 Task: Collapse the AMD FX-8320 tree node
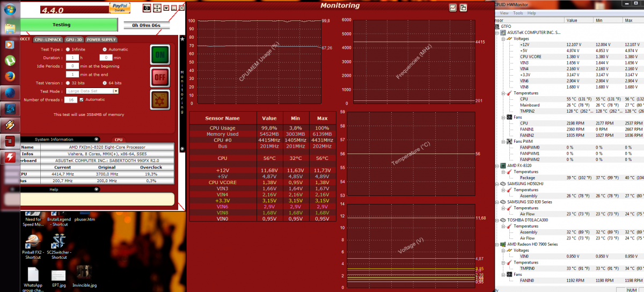pyautogui.click(x=496, y=166)
